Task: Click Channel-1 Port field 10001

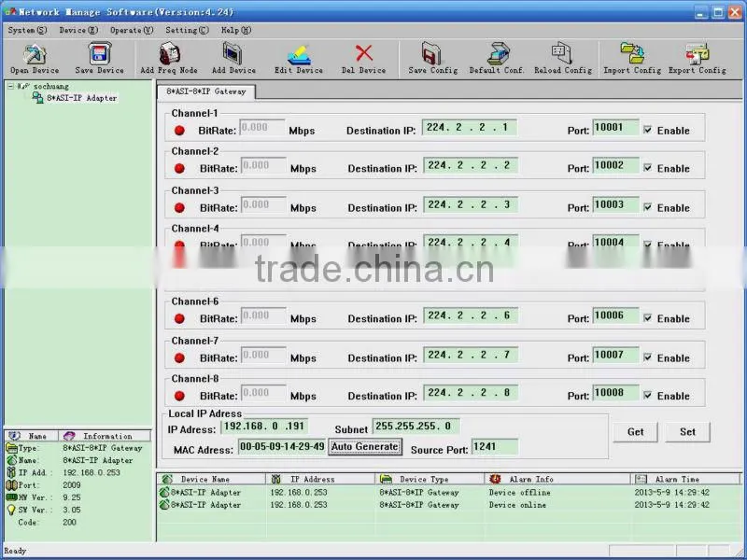Action: 615,128
